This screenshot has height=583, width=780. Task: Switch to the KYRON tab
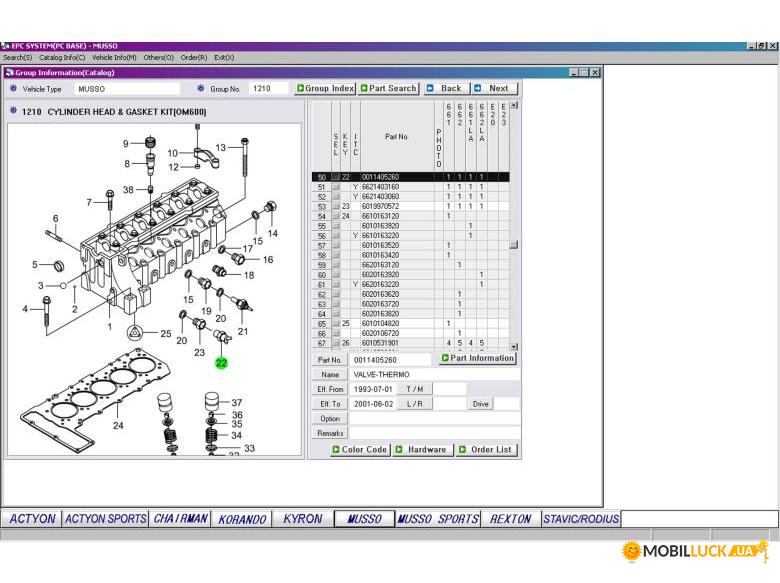[303, 519]
